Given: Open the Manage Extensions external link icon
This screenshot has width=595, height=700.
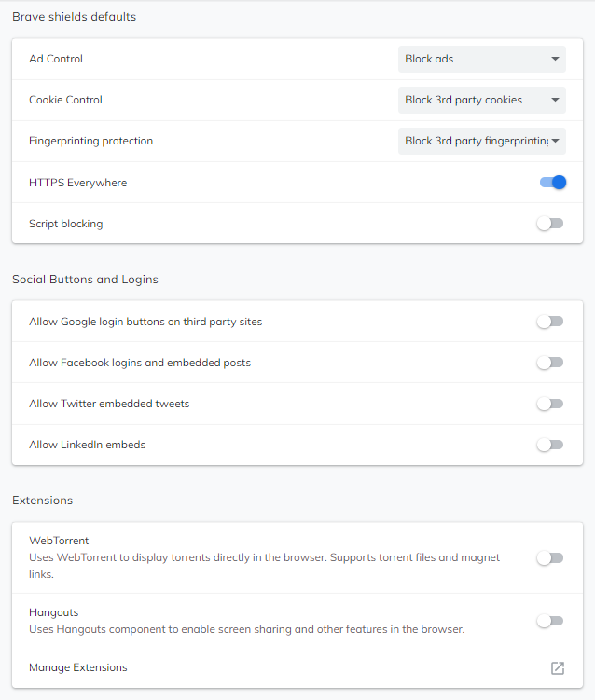Looking at the screenshot, I should click(x=557, y=667).
